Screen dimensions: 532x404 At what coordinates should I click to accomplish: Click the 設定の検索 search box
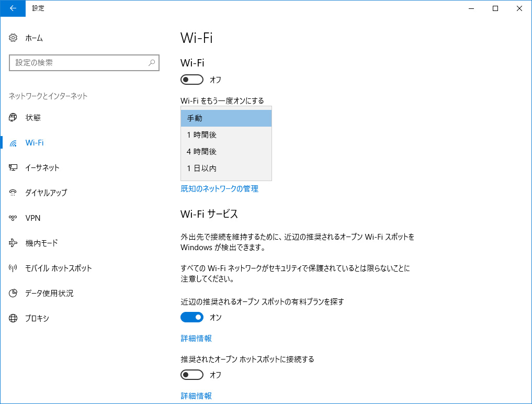(78, 63)
